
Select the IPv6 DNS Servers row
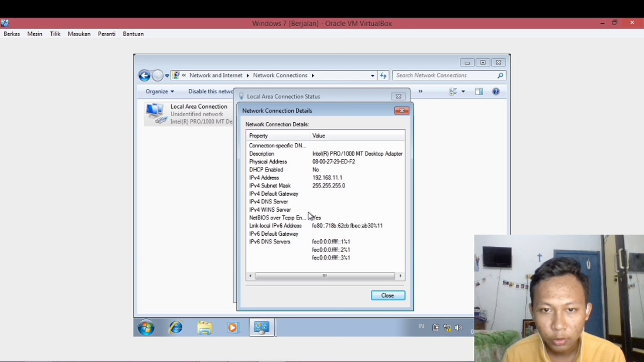point(325,242)
